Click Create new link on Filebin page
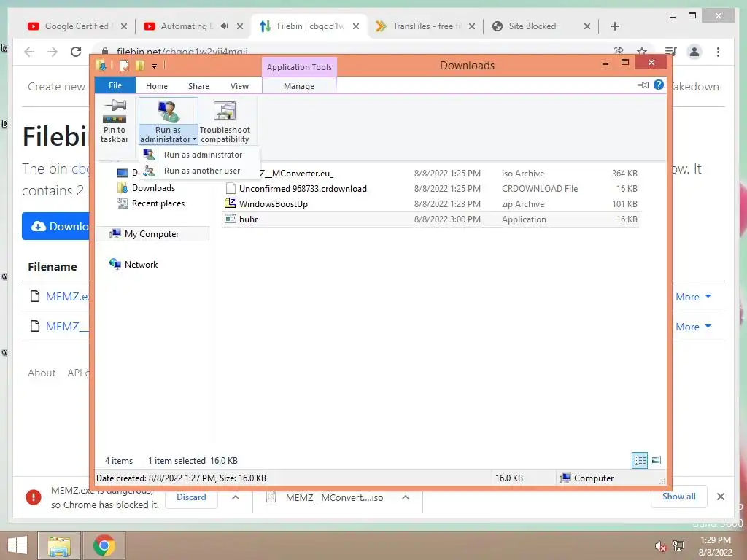 click(56, 87)
